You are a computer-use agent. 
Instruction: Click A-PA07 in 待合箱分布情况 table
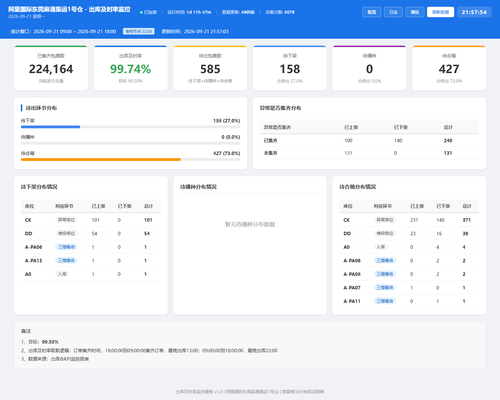click(x=352, y=288)
